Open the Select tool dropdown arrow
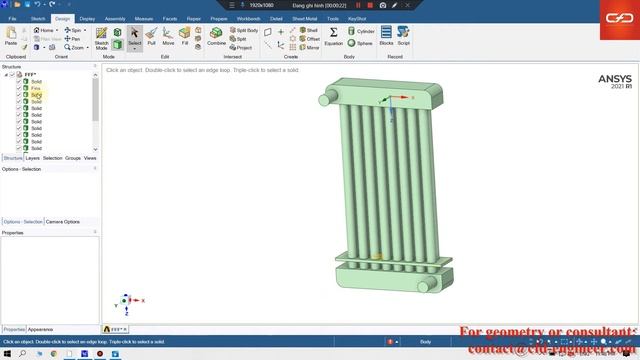 [134, 49]
